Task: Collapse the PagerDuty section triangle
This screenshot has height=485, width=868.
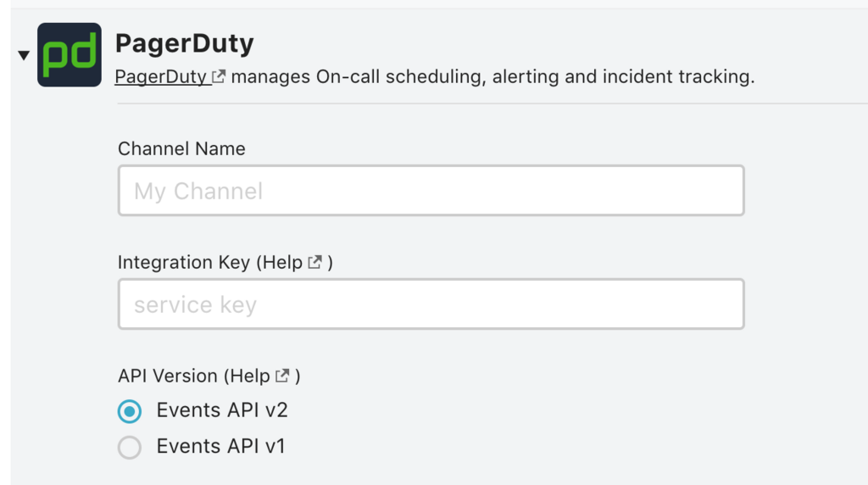Action: pyautogui.click(x=24, y=56)
